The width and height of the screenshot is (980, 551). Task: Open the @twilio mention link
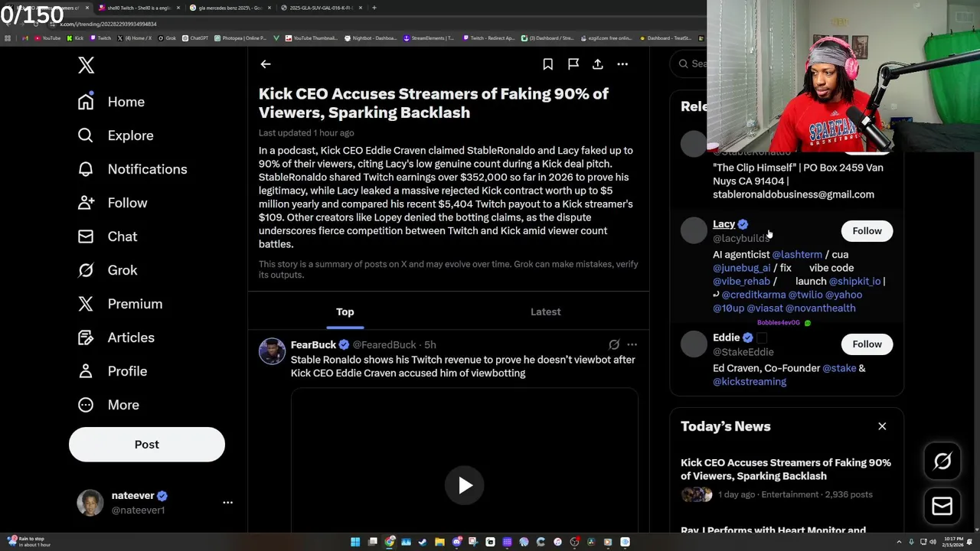[x=805, y=295]
